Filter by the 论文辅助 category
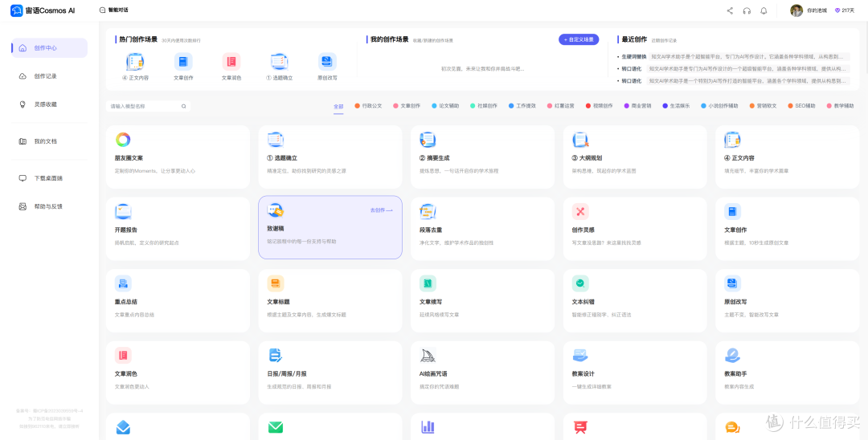This screenshot has height=440, width=868. point(445,105)
